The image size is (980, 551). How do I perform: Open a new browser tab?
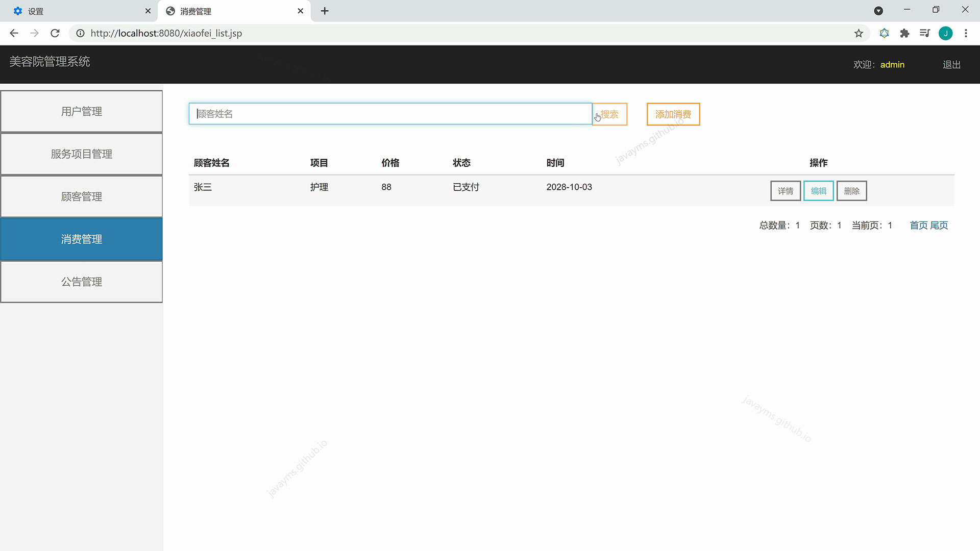[x=325, y=11]
